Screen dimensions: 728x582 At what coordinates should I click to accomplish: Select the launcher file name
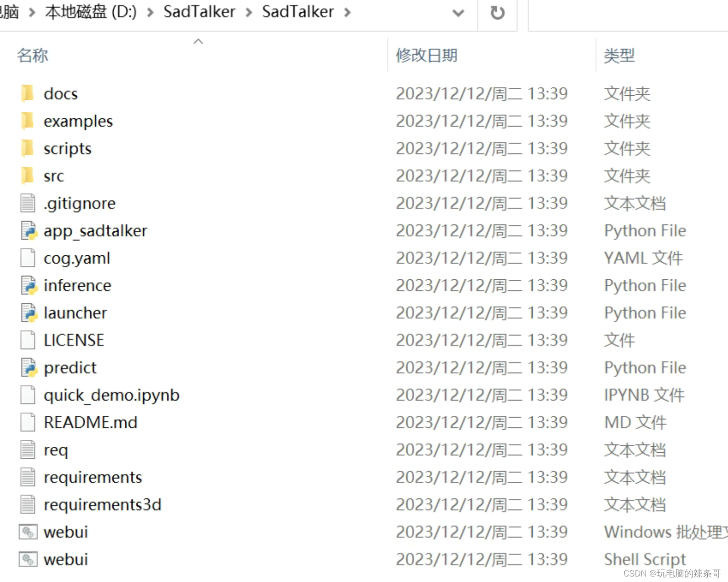(x=75, y=313)
